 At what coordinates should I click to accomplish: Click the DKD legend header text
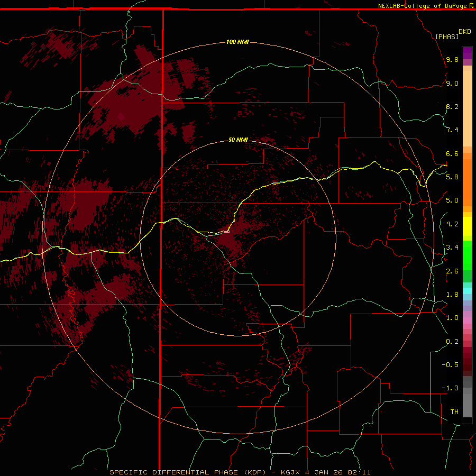click(x=464, y=32)
